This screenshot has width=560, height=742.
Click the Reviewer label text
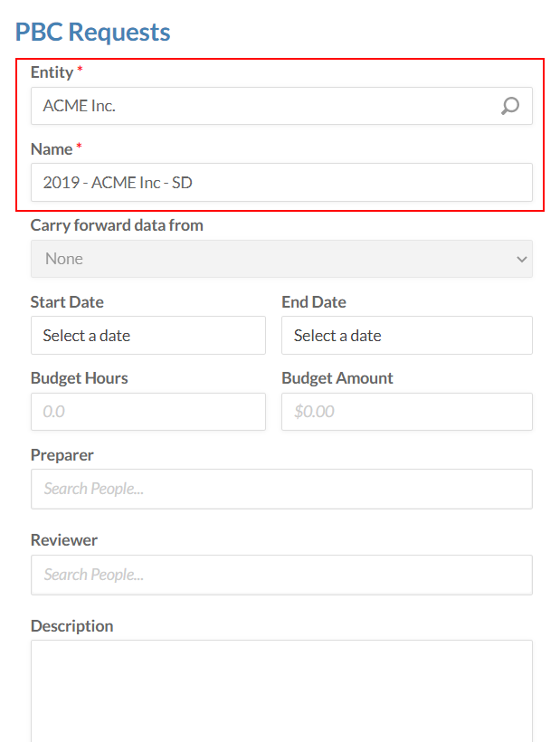pos(63,540)
